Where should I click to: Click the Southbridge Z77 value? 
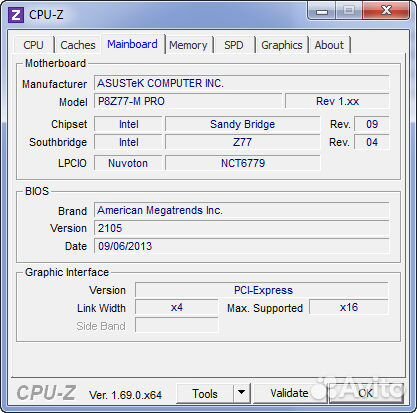click(242, 142)
